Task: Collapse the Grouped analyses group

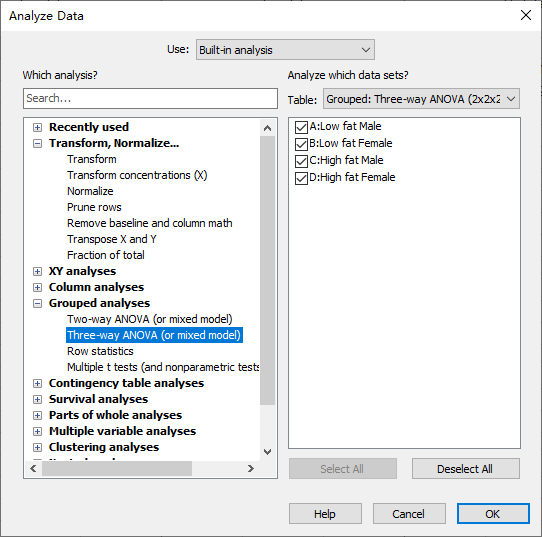Action: [37, 303]
